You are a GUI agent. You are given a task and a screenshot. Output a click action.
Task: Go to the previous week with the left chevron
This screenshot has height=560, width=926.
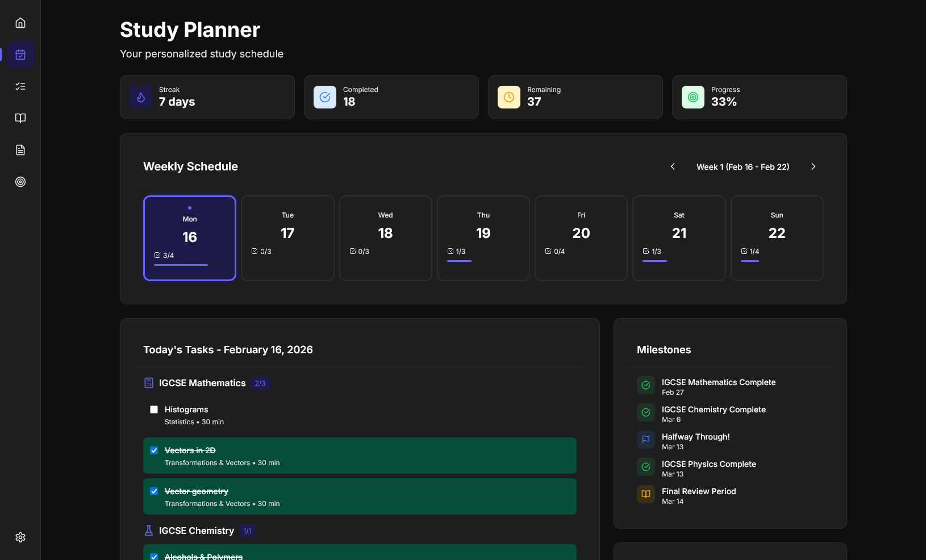tap(672, 166)
